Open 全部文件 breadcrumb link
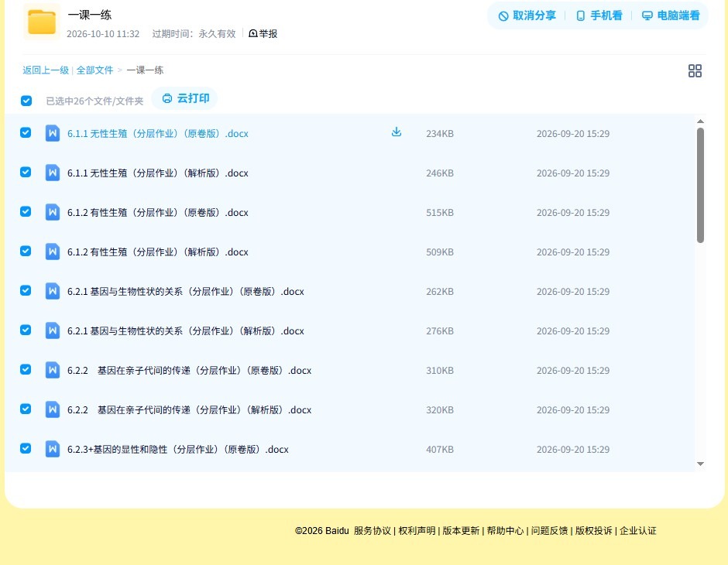 [x=94, y=70]
